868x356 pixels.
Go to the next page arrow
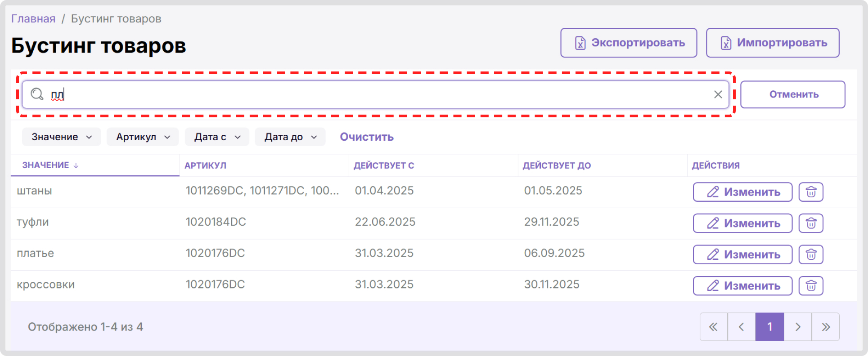pyautogui.click(x=797, y=327)
